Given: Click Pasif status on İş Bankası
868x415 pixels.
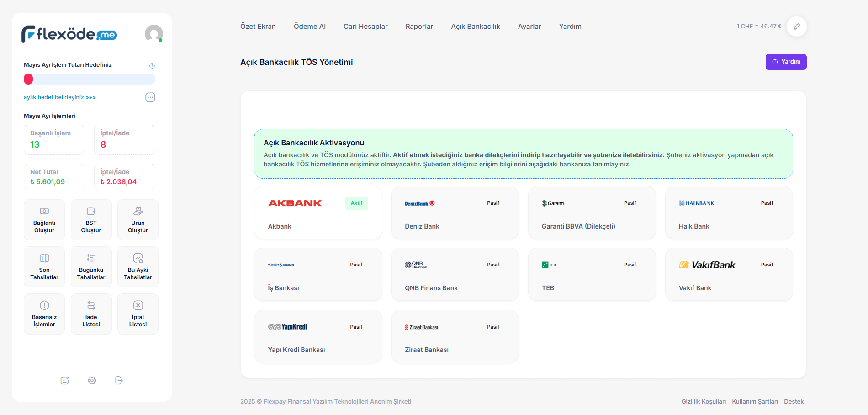Looking at the screenshot, I should coord(356,265).
